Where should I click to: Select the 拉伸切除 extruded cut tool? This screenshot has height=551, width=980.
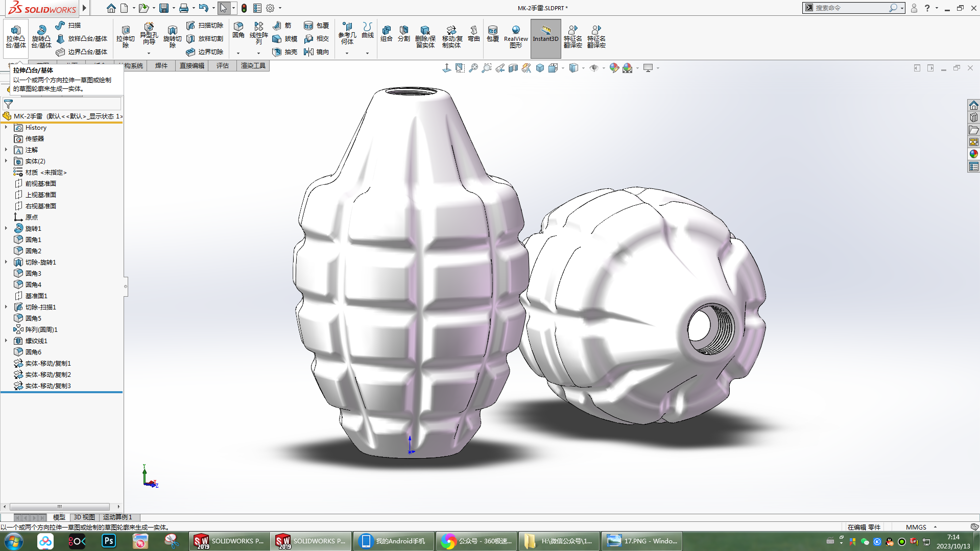coord(126,36)
